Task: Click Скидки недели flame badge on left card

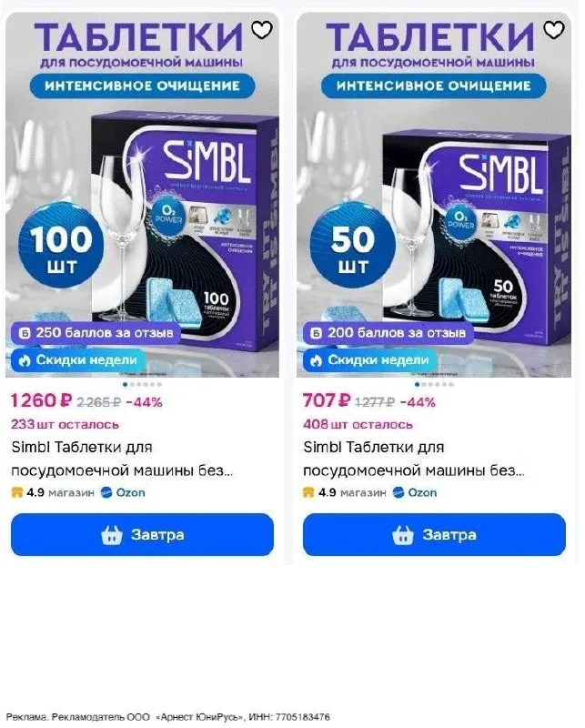Action: (x=78, y=359)
